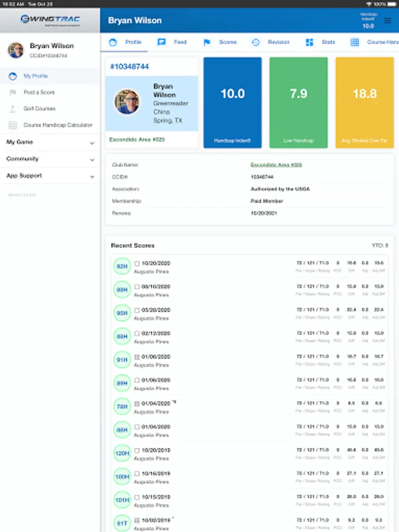Expand the My Game section
Screen dimensions: 399x532
click(x=50, y=142)
